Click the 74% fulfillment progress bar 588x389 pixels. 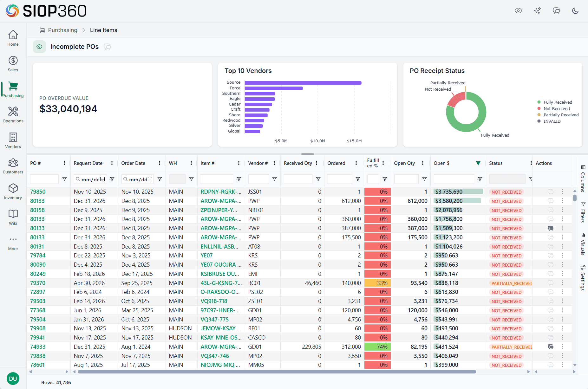click(x=377, y=347)
